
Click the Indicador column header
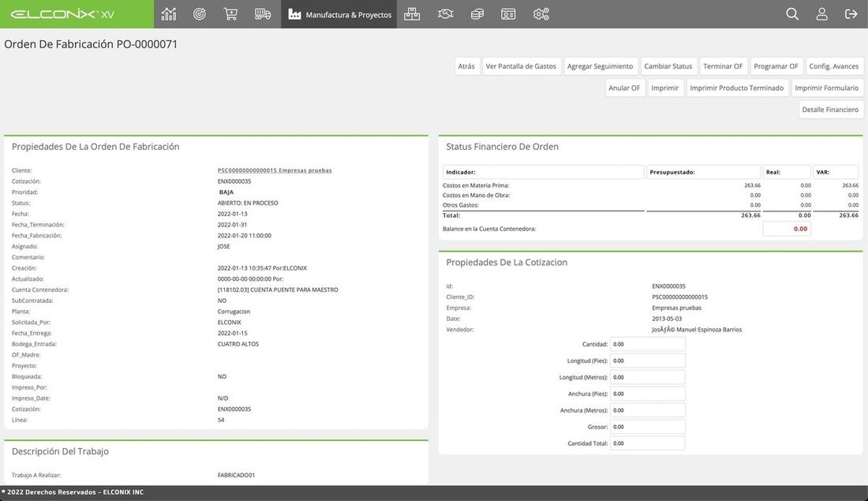pyautogui.click(x=543, y=172)
